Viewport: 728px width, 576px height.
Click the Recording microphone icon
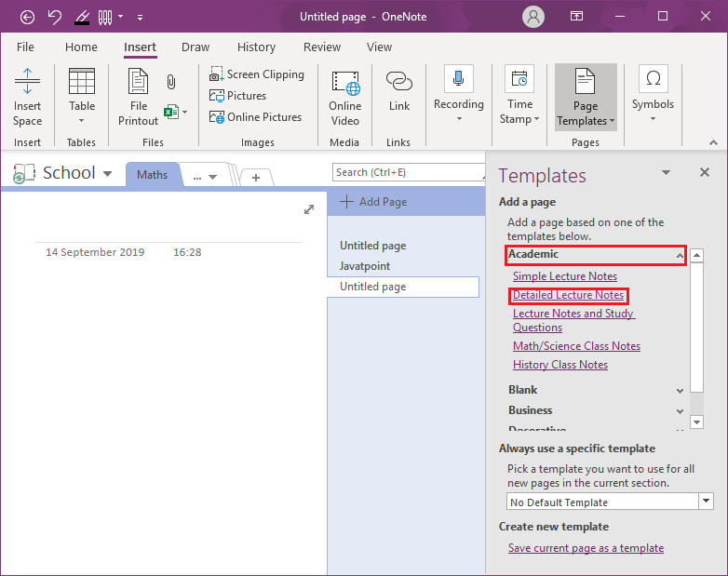pos(459,78)
